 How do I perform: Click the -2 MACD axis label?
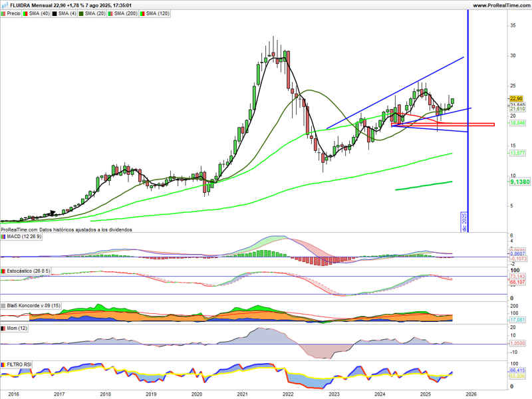[x=512, y=264]
